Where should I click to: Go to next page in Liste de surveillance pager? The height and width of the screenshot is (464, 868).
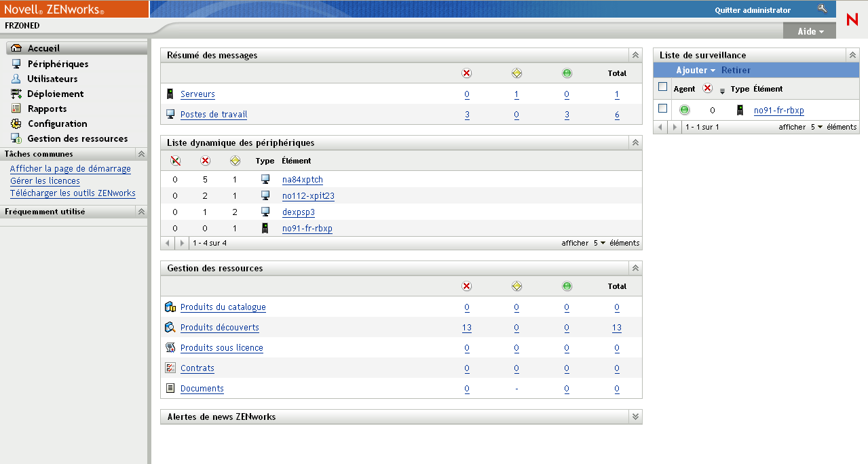pyautogui.click(x=674, y=127)
